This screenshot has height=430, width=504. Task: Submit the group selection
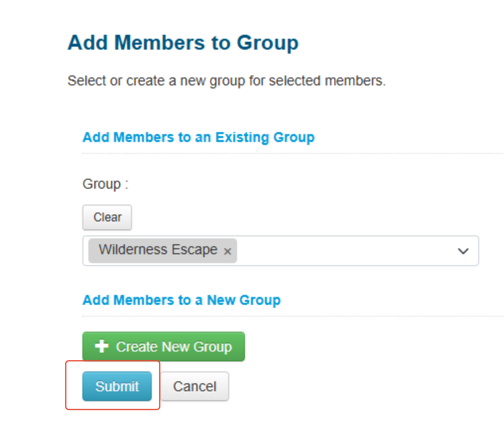coord(117,386)
